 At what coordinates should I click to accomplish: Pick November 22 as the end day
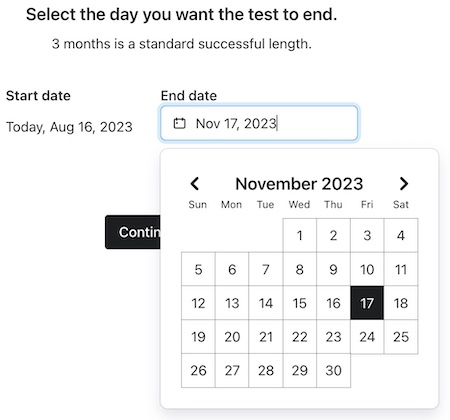(x=300, y=337)
